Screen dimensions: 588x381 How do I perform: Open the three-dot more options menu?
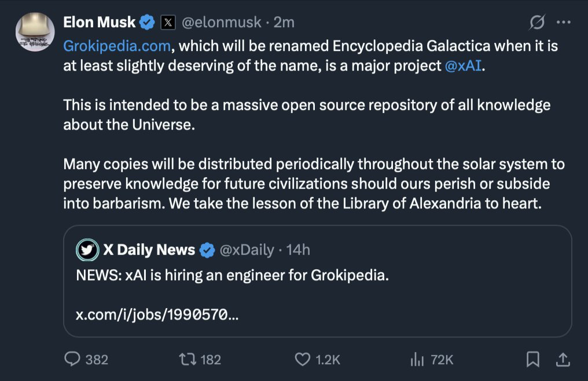point(563,23)
